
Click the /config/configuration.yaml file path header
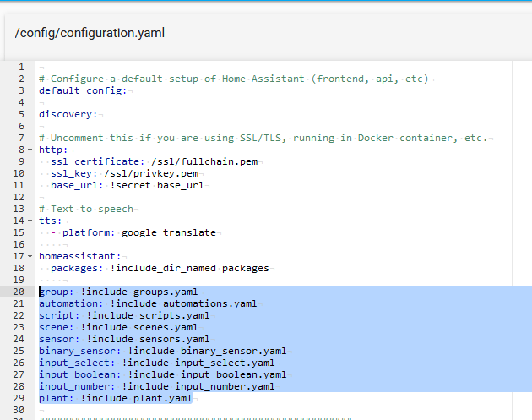(x=90, y=34)
